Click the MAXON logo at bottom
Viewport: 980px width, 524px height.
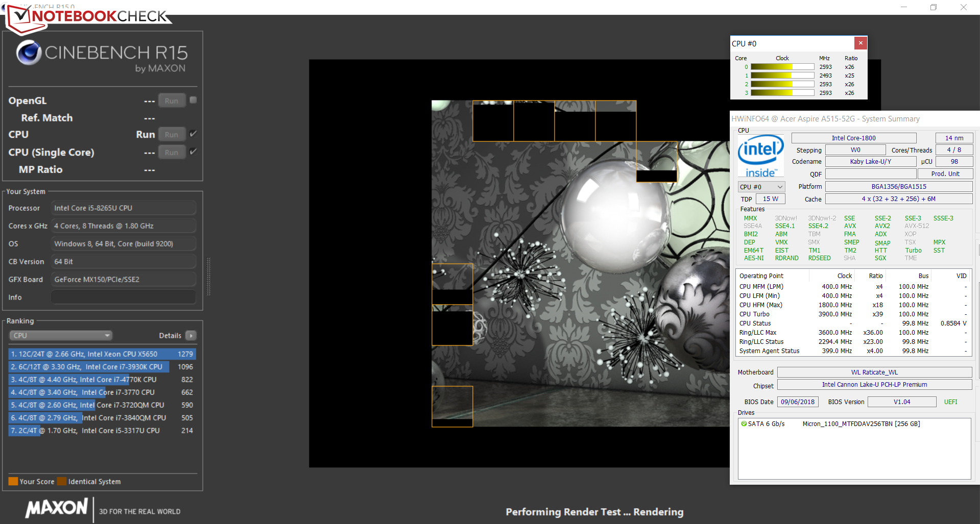tap(57, 508)
